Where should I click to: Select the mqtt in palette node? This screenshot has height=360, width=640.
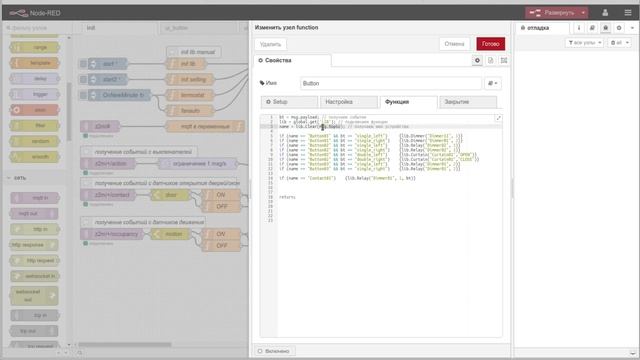(x=35, y=198)
